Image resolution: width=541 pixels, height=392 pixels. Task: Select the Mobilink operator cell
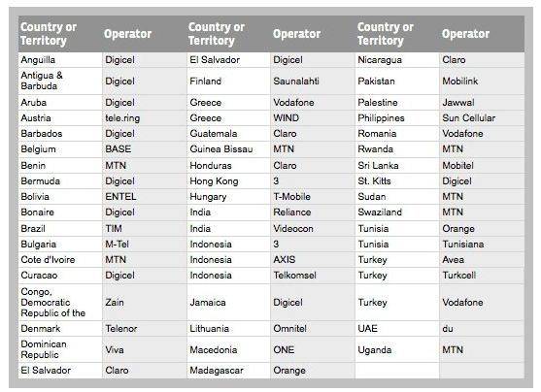(x=482, y=82)
